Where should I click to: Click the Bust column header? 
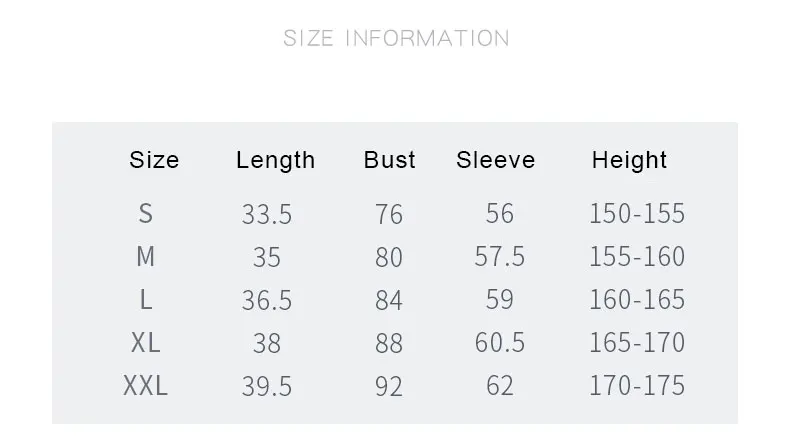point(389,160)
